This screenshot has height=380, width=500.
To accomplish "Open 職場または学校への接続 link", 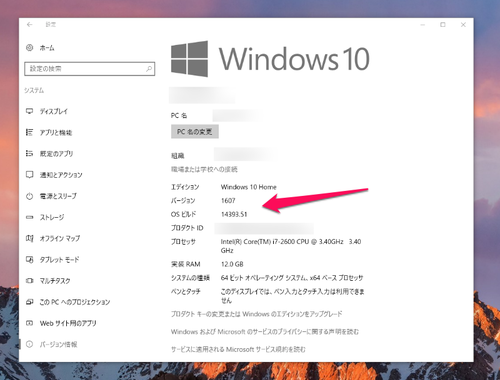I will 204,169.
